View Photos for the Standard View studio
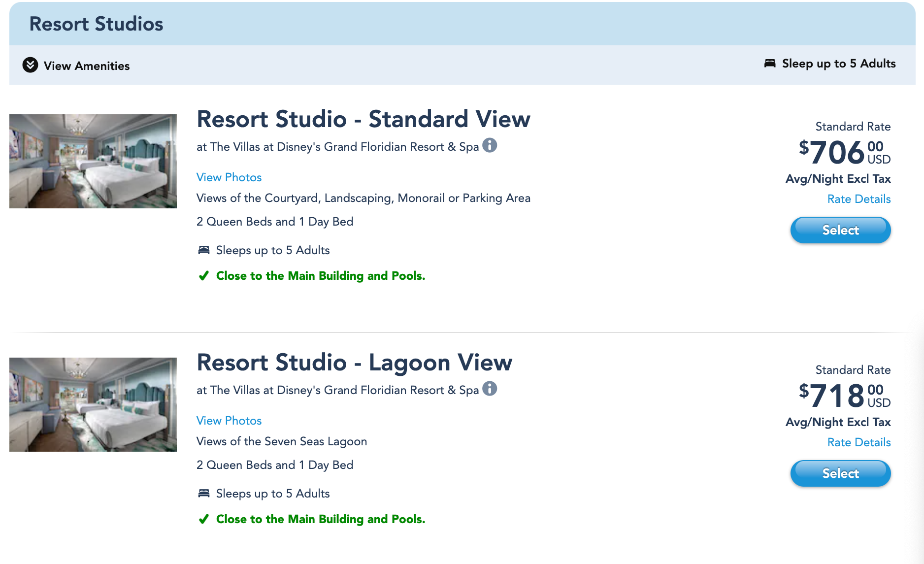This screenshot has width=924, height=564. click(x=229, y=177)
